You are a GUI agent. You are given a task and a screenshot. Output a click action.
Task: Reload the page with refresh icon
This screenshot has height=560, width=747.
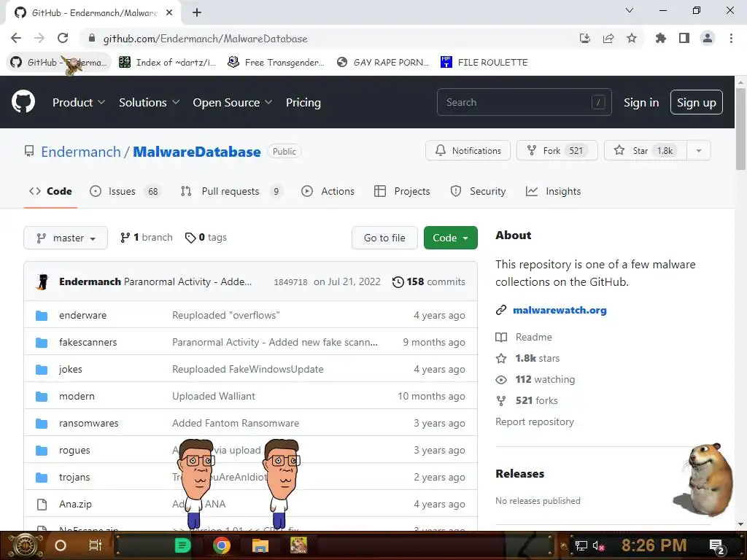pos(63,38)
